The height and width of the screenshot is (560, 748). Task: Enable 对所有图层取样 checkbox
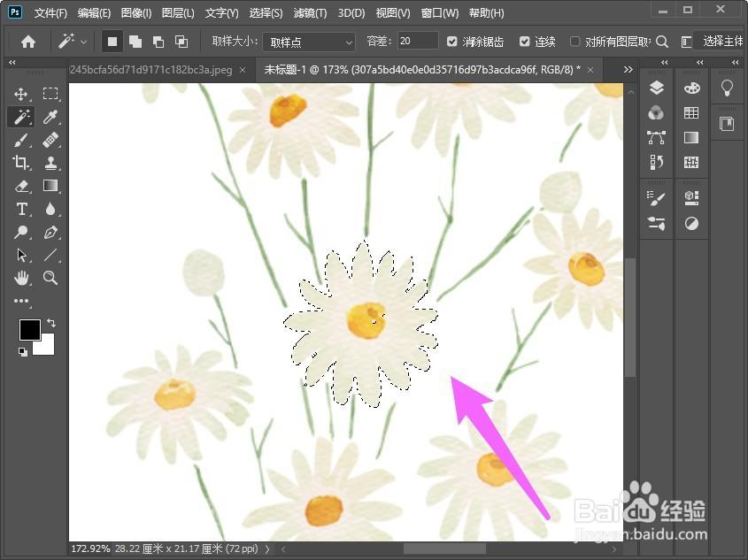574,42
